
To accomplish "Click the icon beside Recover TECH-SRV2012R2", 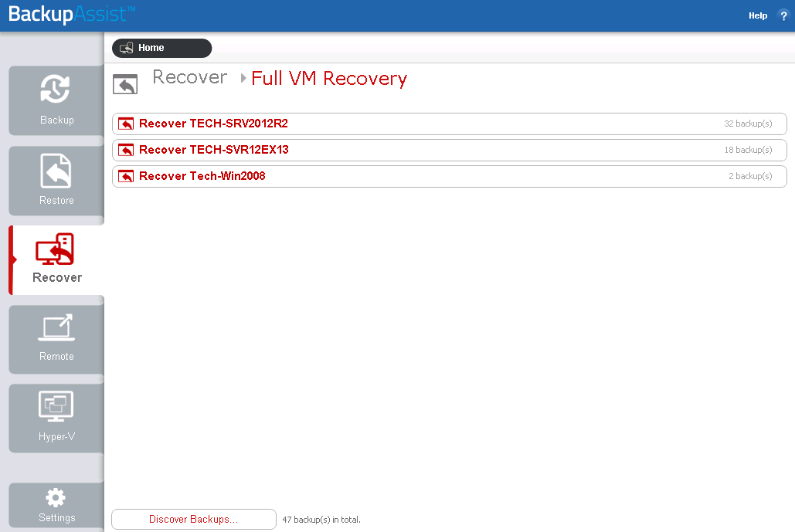I will [126, 124].
